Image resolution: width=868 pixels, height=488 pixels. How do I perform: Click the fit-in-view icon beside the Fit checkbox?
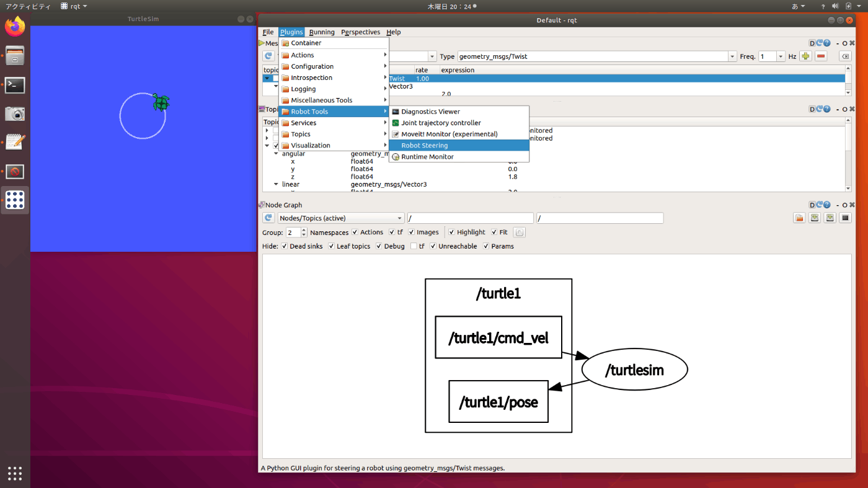[x=520, y=233]
